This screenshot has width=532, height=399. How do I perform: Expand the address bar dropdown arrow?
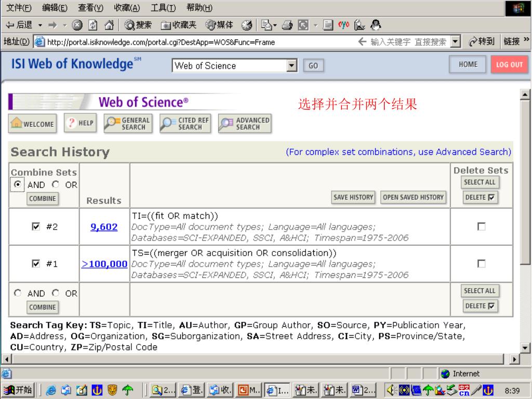click(455, 42)
